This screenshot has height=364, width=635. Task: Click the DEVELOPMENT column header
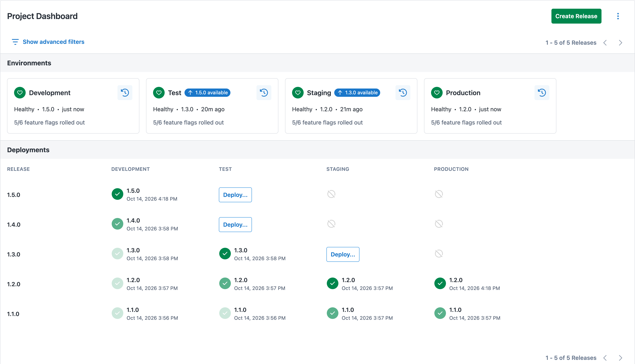point(131,169)
